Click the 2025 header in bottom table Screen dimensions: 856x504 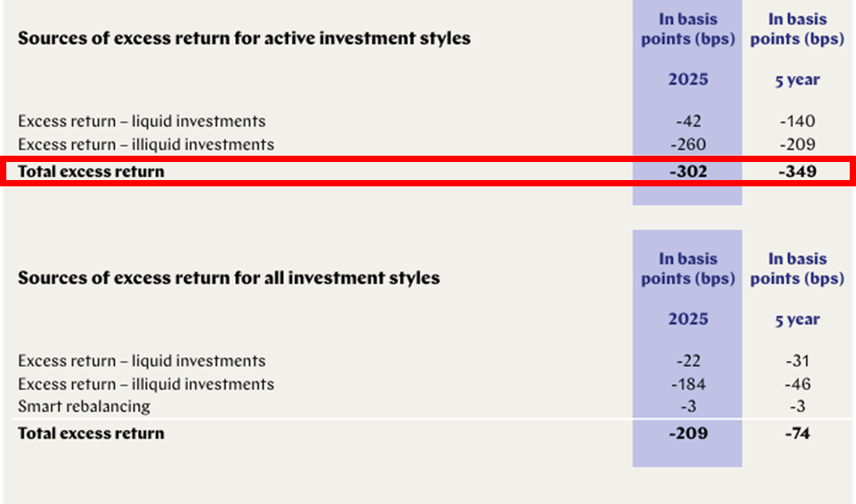tap(688, 318)
